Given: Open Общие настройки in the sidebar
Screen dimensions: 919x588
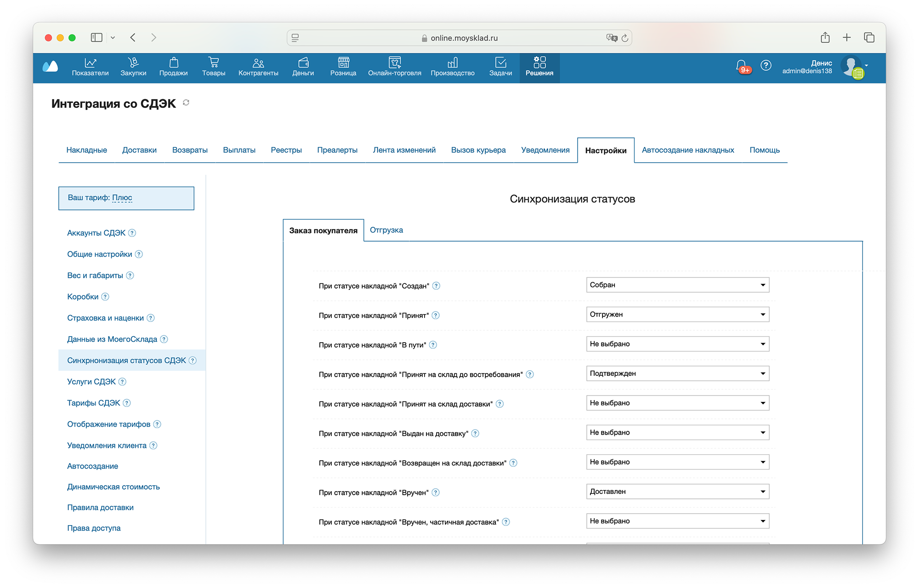Looking at the screenshot, I should 99,254.
